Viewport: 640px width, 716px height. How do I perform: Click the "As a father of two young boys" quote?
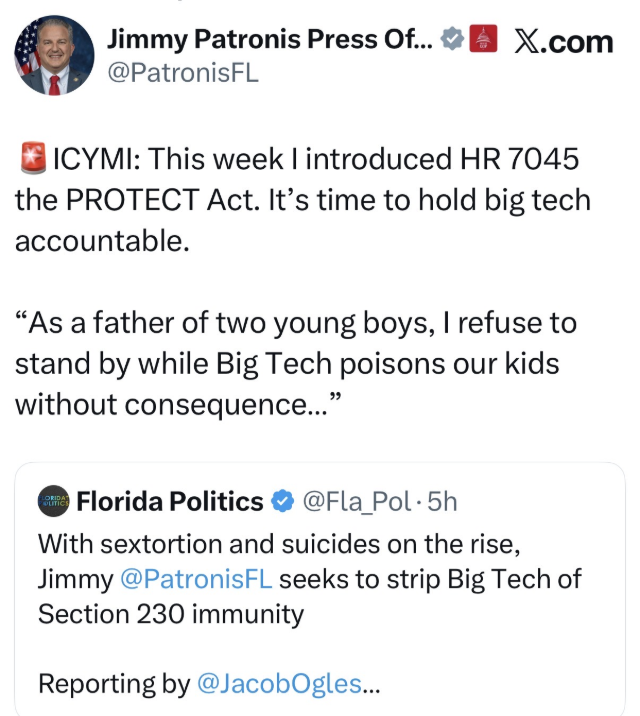coord(220,324)
